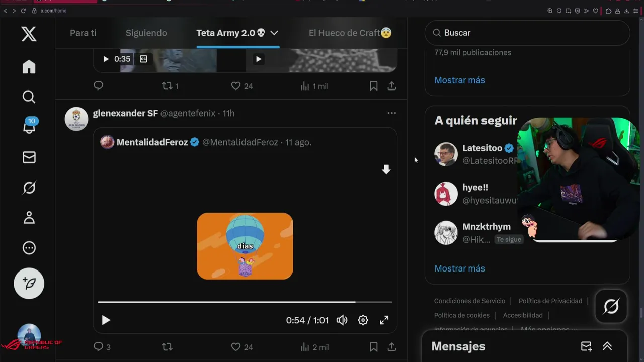Screen dimensions: 644x362
Task: Seek on the video progress bar
Action: coord(245,302)
